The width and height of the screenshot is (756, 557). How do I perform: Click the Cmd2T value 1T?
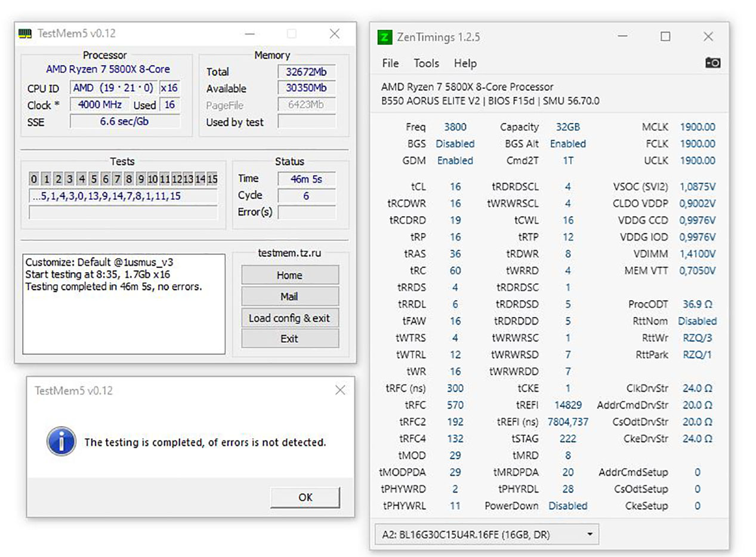coord(567,161)
